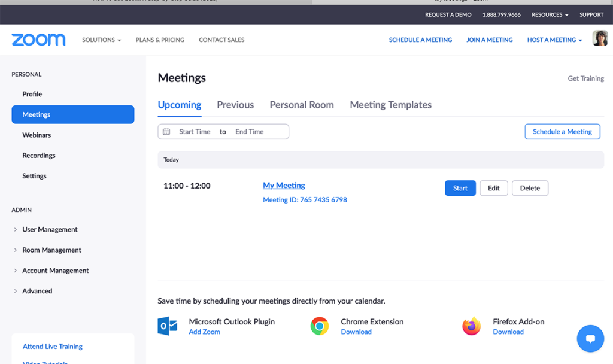Click the Today date header
This screenshot has width=613, height=364.
click(381, 160)
